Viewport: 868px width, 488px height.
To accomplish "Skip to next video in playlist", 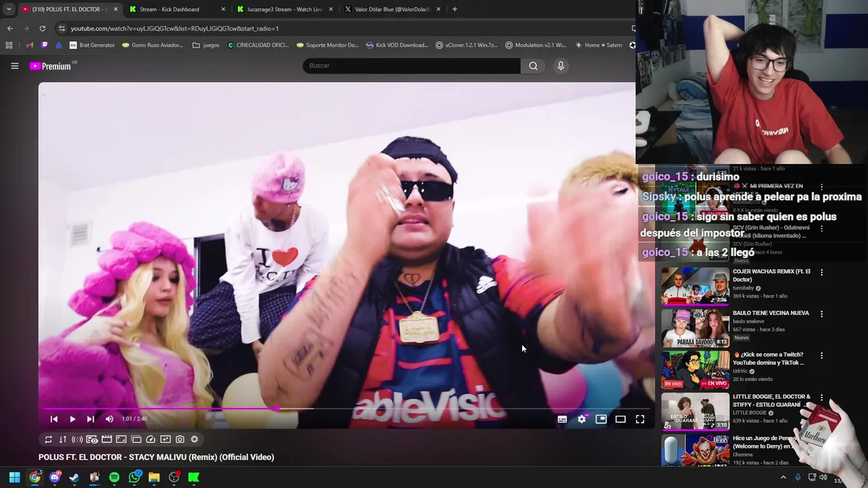I will pos(91,419).
